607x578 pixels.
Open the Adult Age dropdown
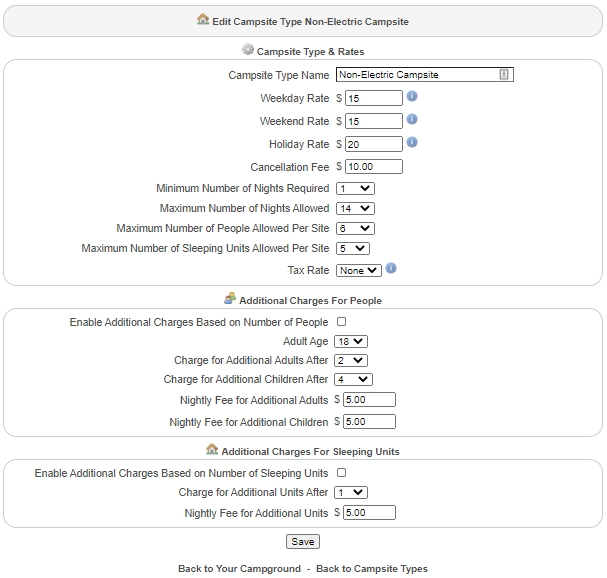(x=352, y=341)
